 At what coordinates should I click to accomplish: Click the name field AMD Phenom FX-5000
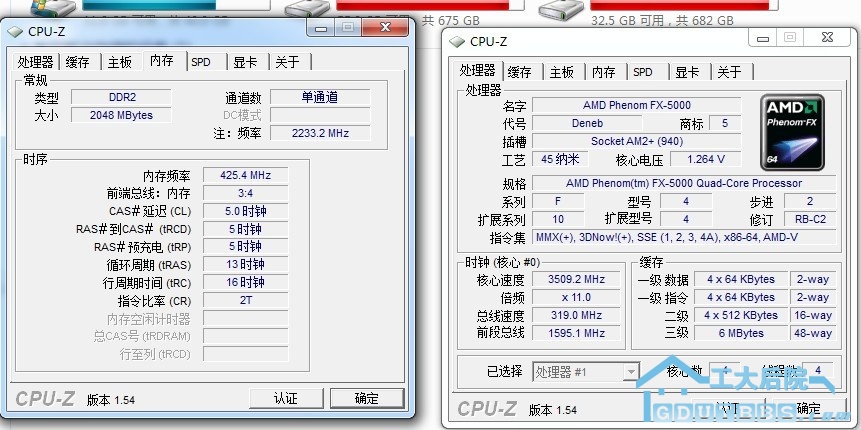tap(637, 105)
